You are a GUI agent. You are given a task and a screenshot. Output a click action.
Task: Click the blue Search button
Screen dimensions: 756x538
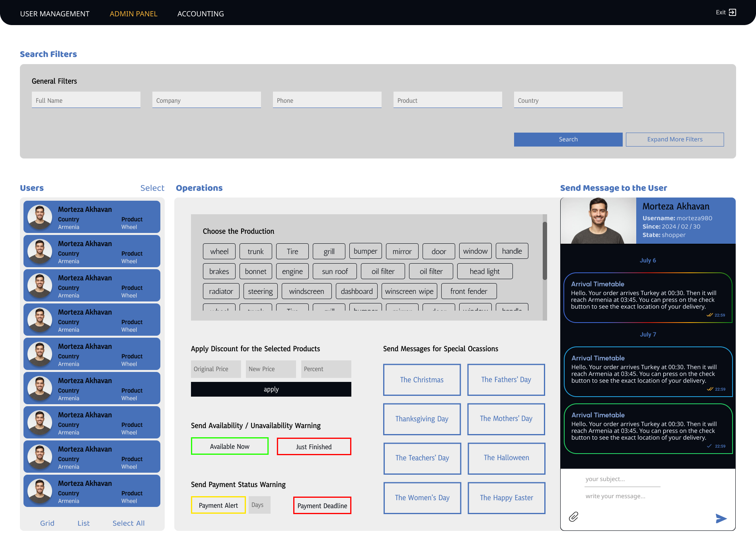point(568,139)
